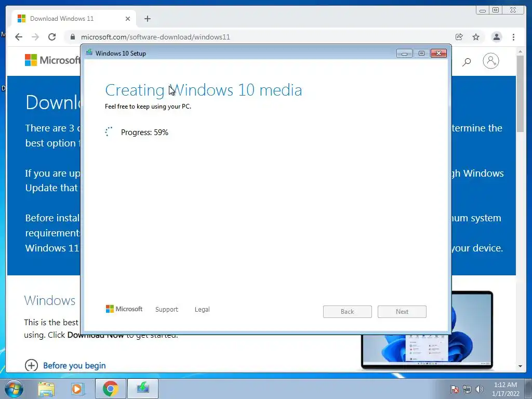The width and height of the screenshot is (532, 399).
Task: Open the Windows Start menu orb
Action: [x=14, y=389]
